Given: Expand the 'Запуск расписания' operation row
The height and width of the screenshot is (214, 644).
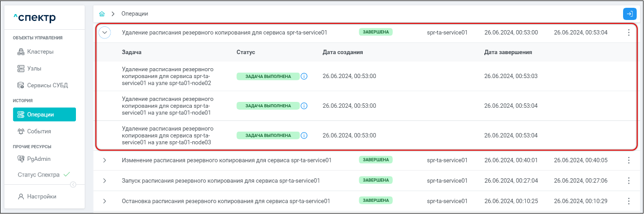Looking at the screenshot, I should (105, 180).
